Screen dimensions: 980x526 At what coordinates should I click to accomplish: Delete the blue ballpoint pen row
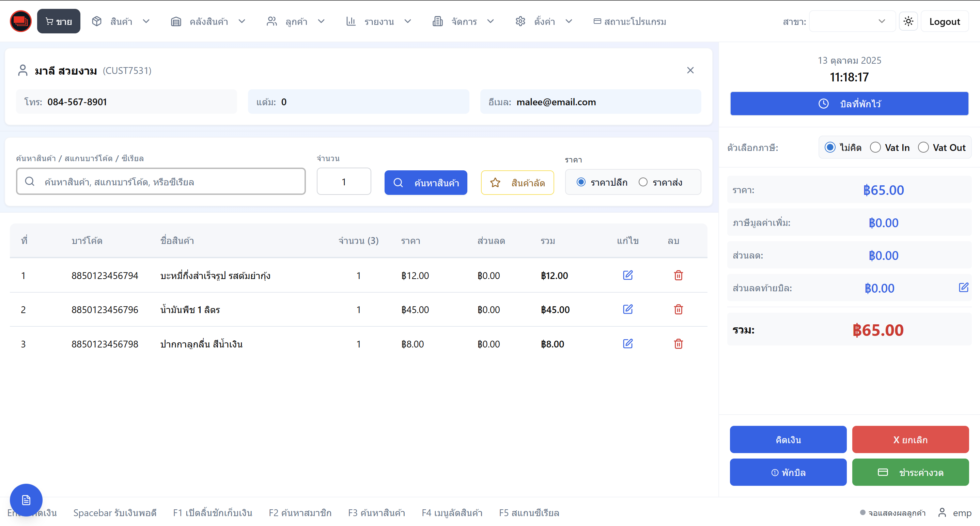(x=678, y=344)
